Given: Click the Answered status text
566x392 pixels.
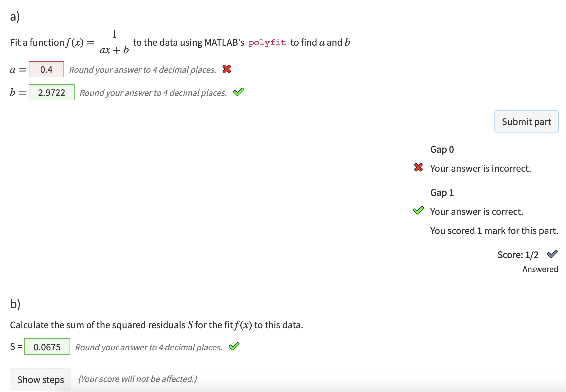Looking at the screenshot, I should [540, 269].
